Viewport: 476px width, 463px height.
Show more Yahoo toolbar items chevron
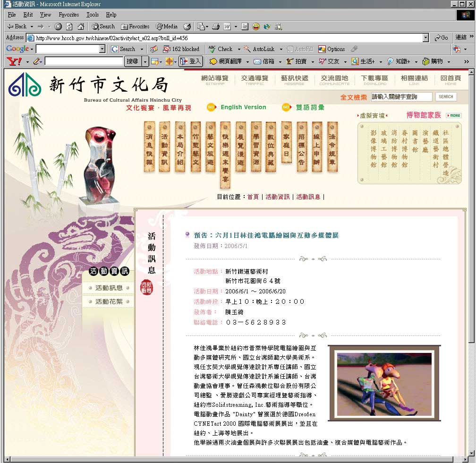click(466, 61)
